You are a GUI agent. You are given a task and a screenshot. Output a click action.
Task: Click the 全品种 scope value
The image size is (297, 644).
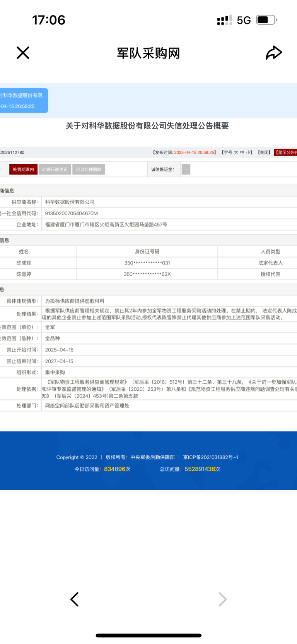pos(52,338)
